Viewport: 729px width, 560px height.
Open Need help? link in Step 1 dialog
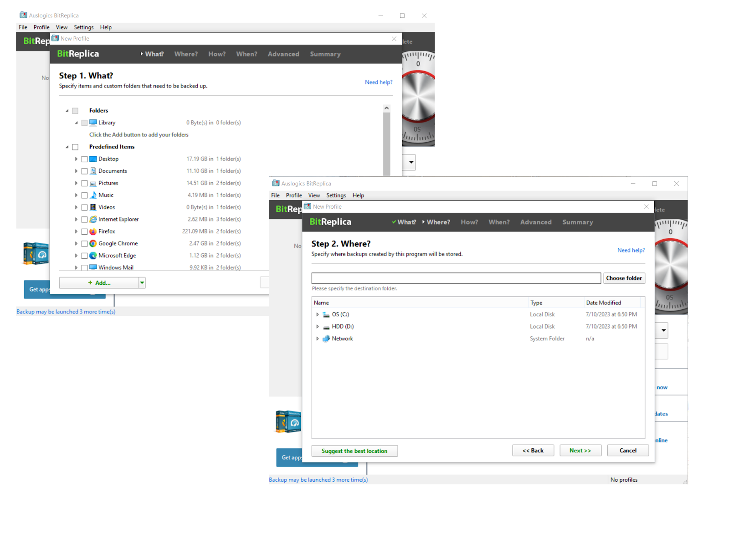[x=379, y=82]
